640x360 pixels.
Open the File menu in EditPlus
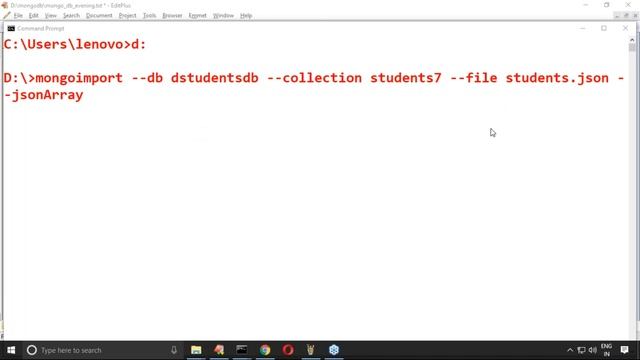pos(18,16)
